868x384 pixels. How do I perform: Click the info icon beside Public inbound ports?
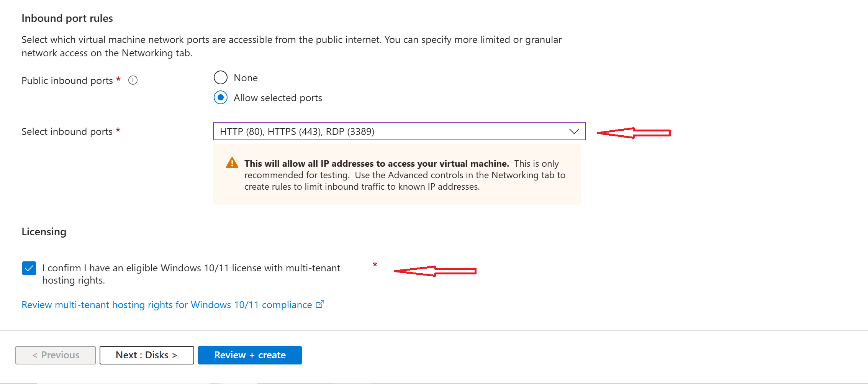click(x=133, y=80)
